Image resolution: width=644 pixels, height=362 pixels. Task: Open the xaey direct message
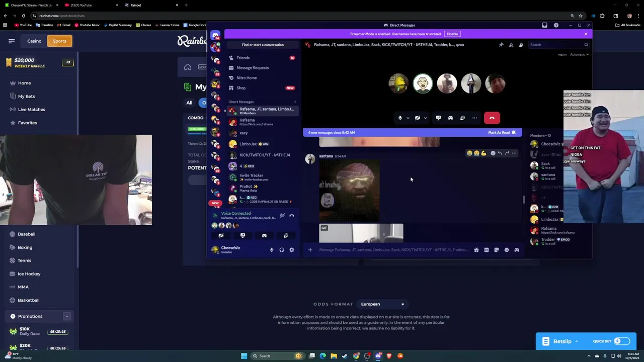click(x=262, y=133)
